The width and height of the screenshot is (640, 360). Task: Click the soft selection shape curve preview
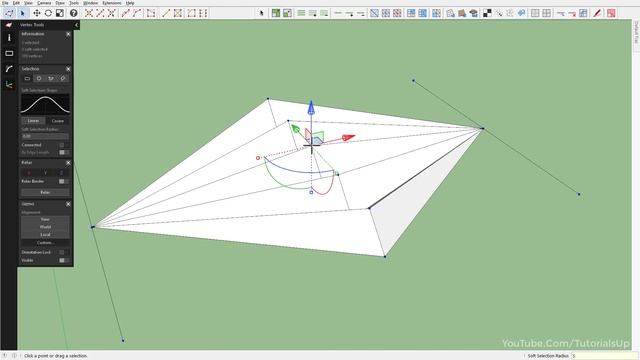pyautogui.click(x=45, y=104)
